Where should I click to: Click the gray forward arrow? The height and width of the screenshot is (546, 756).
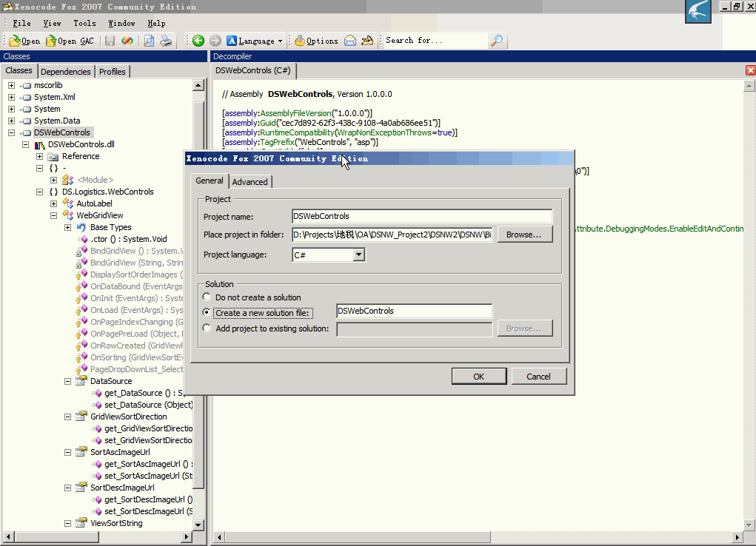[x=215, y=41]
